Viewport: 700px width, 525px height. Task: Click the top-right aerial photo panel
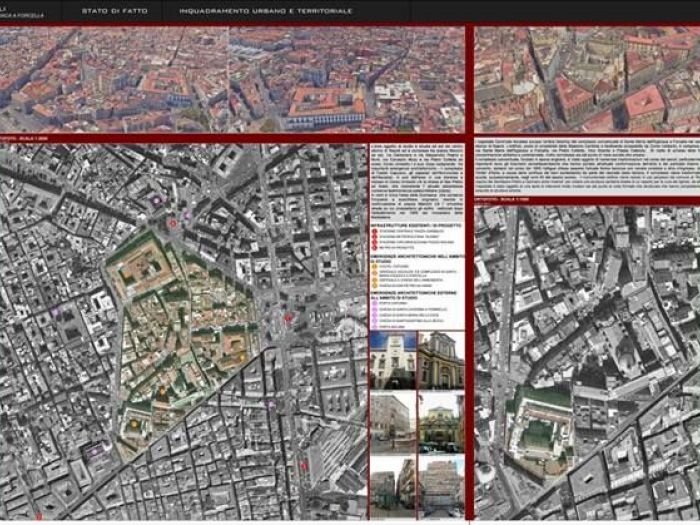pos(587,80)
